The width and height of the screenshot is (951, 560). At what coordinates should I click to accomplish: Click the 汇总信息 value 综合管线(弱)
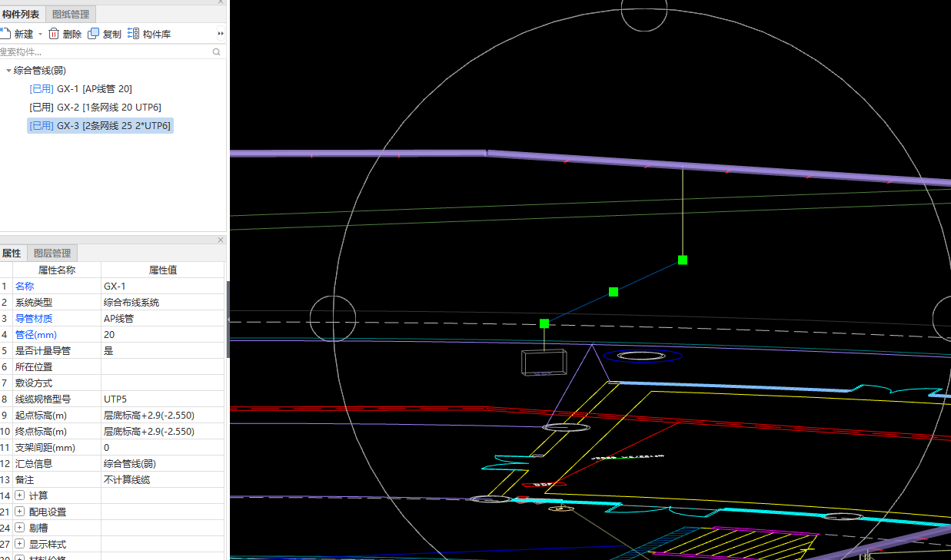(x=162, y=464)
